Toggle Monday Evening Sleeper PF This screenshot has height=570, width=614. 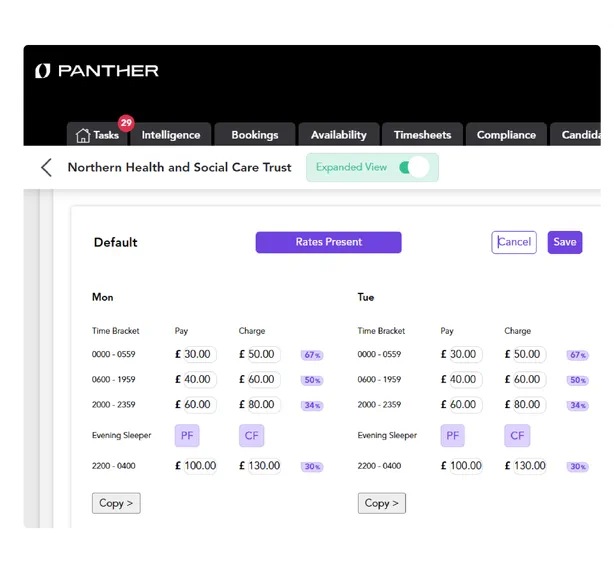point(187,436)
